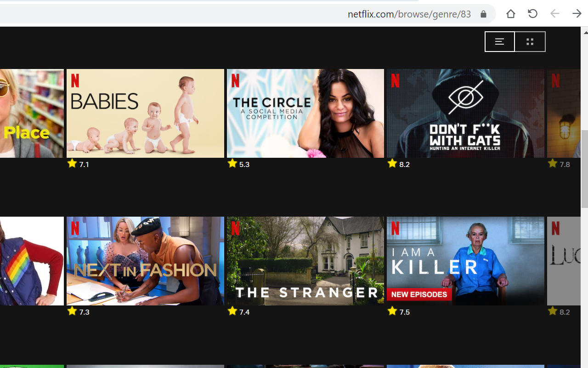Switch to list view layout
Viewport: 588px width, 368px height.
499,41
